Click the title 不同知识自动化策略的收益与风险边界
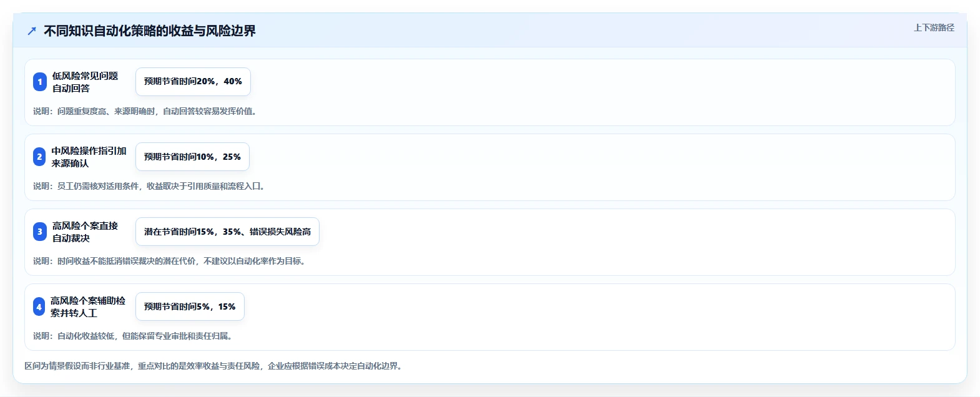 tap(150, 31)
